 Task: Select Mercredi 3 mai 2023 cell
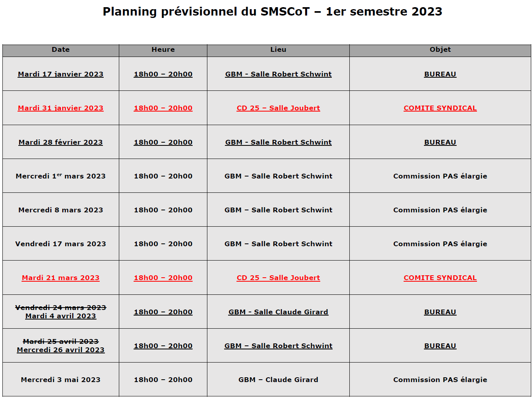coord(61,380)
